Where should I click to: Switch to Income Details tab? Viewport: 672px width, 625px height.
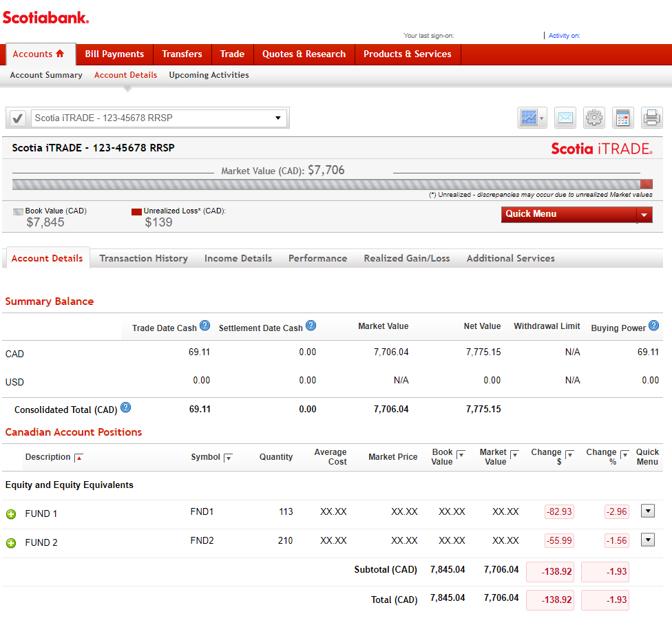(x=238, y=258)
